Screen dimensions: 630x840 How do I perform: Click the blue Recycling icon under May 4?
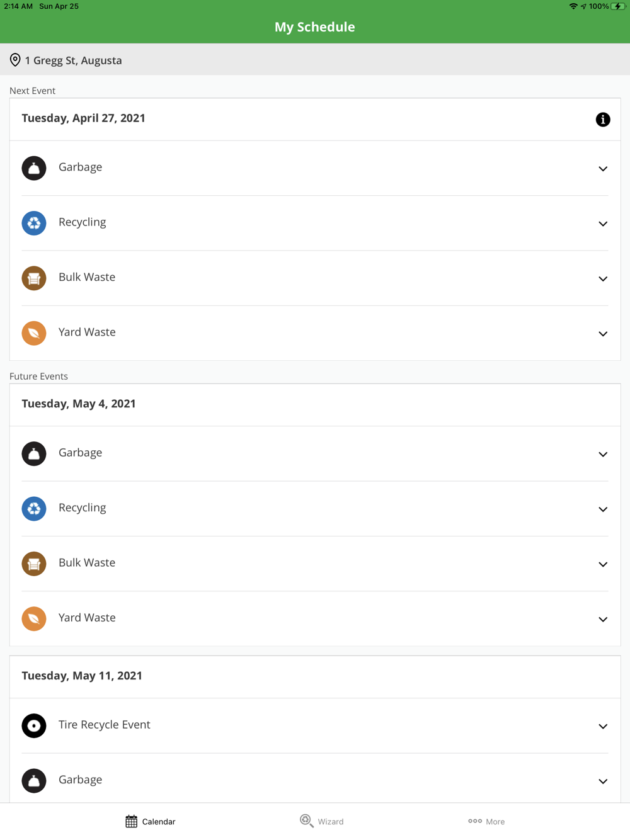click(34, 509)
